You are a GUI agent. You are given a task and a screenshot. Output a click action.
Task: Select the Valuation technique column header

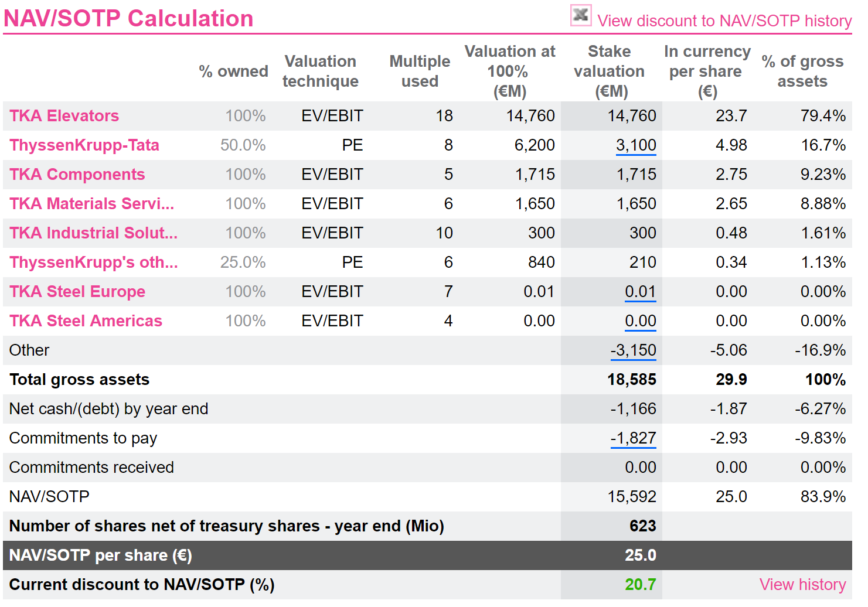[x=321, y=71]
